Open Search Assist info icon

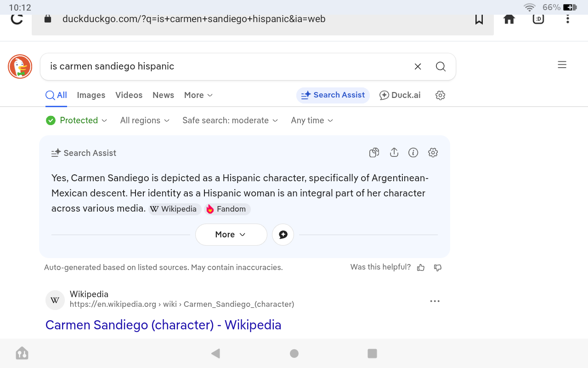coord(413,153)
